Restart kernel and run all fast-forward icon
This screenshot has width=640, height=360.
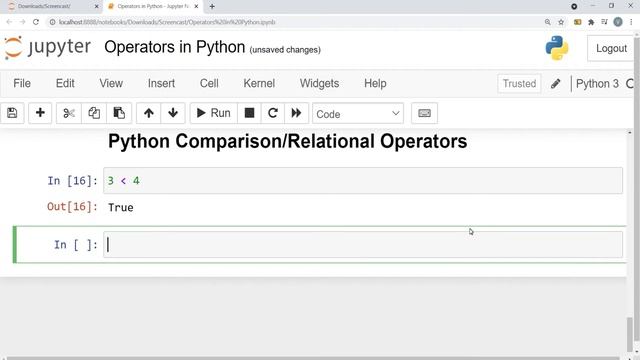coord(296,113)
